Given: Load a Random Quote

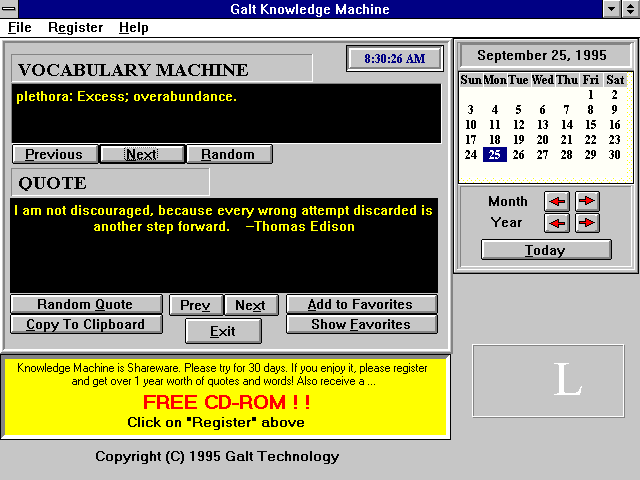Looking at the screenshot, I should [x=85, y=305].
